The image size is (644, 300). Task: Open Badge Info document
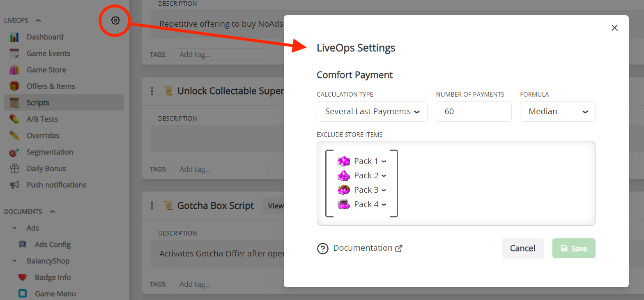click(53, 277)
